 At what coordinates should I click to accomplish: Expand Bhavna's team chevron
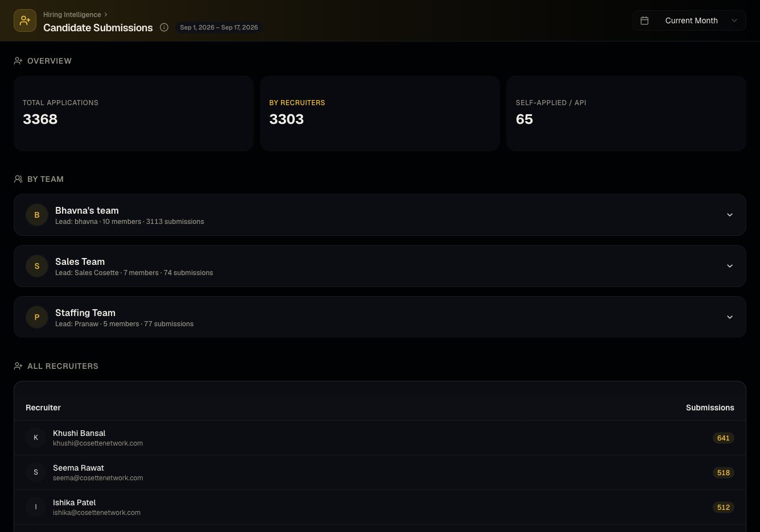pos(730,215)
